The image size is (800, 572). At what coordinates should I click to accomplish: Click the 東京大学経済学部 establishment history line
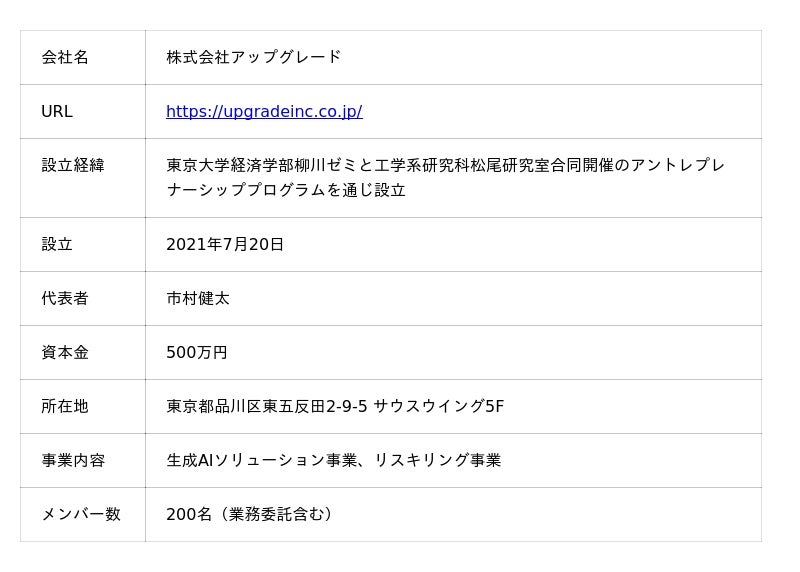pos(445,166)
